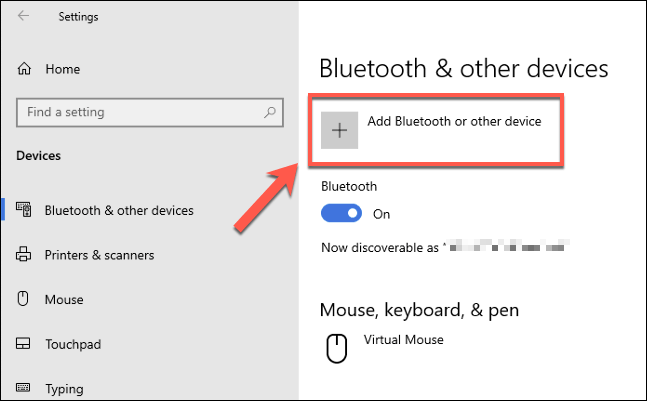647x401 pixels.
Task: Click the Printers & scanners printer icon
Action: pyautogui.click(x=25, y=255)
